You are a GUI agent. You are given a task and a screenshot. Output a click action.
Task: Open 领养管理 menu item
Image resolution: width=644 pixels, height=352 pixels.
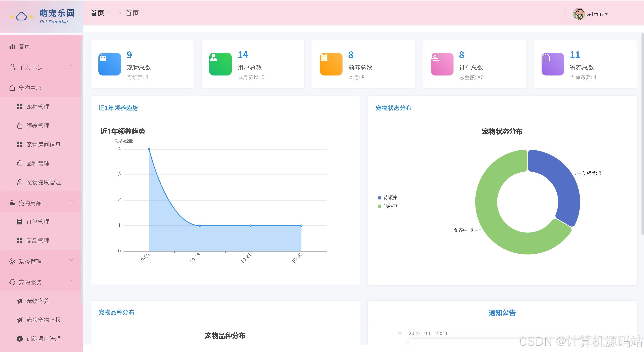(x=40, y=126)
